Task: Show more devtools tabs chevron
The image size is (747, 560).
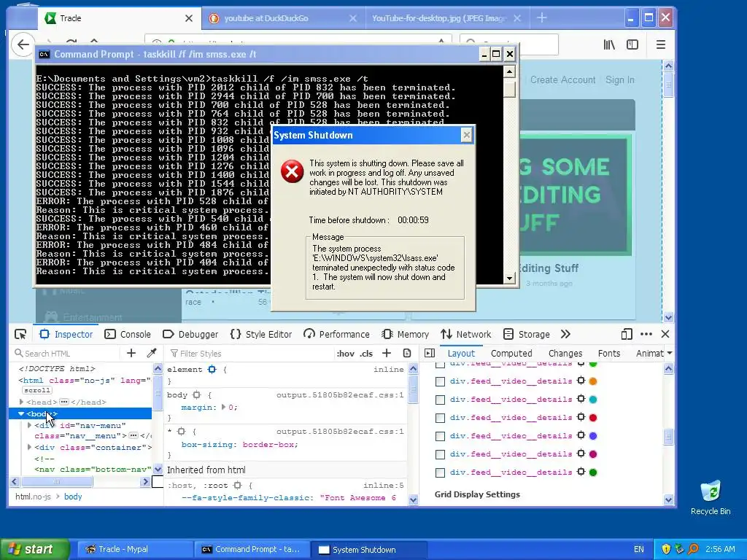Action: (x=565, y=334)
